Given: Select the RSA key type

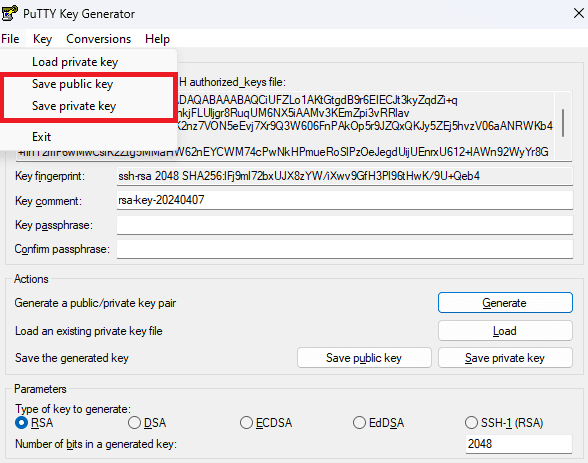Looking at the screenshot, I should coord(34,423).
